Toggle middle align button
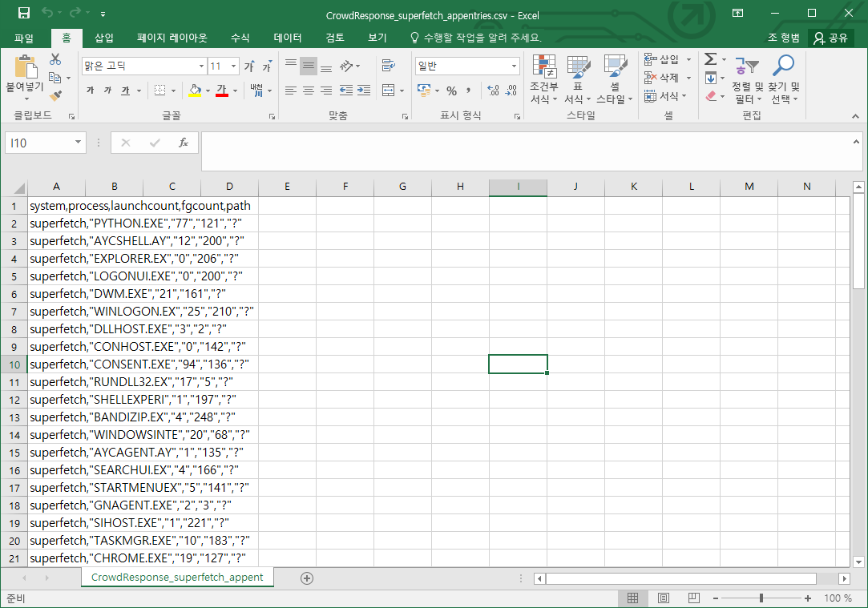This screenshot has height=608, width=868. (309, 66)
